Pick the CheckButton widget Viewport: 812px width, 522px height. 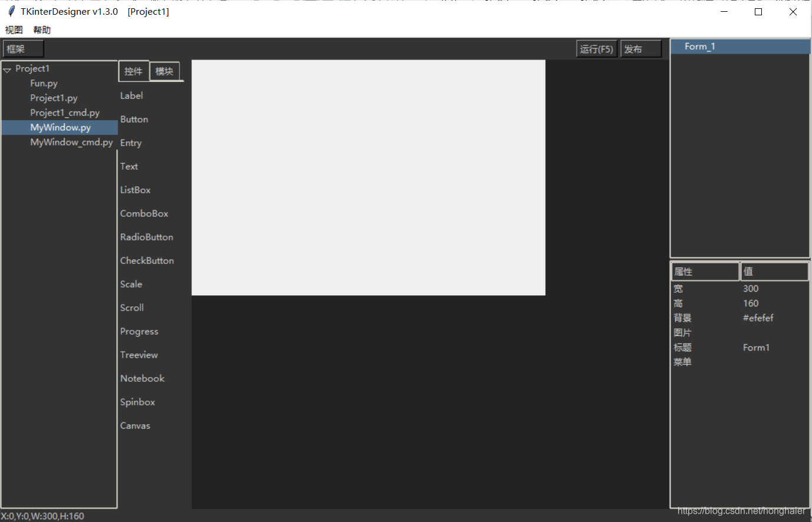(x=147, y=260)
